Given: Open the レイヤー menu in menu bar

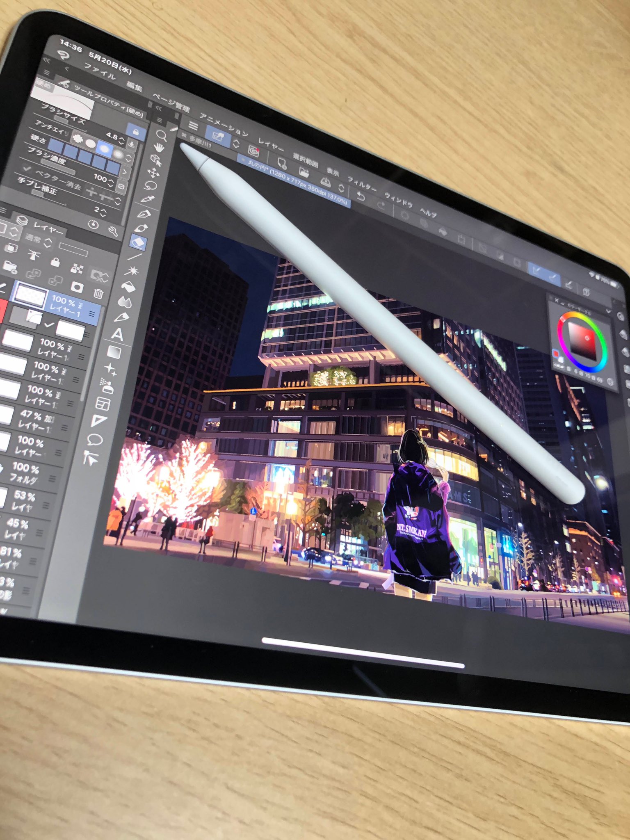Looking at the screenshot, I should point(271,145).
